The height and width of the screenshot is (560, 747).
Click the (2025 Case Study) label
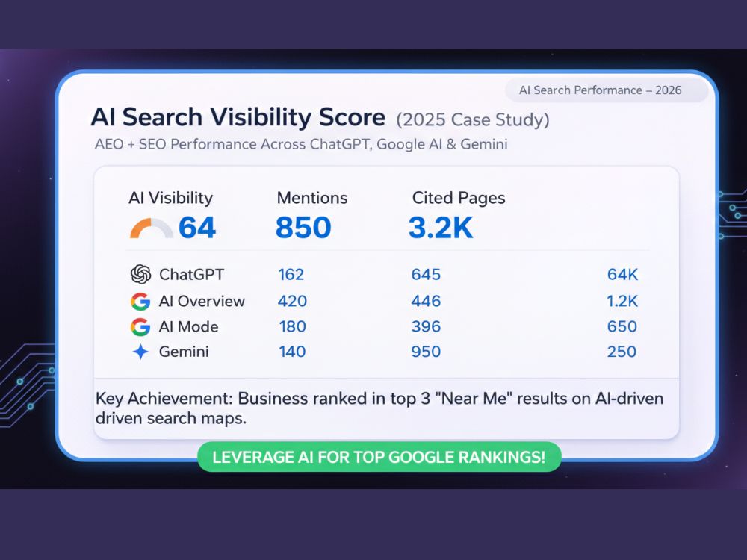[473, 119]
